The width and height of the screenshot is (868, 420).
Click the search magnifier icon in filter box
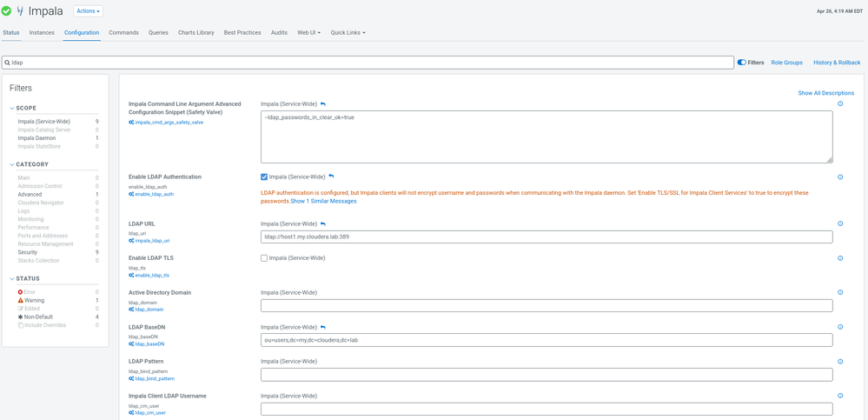pyautogui.click(x=7, y=63)
